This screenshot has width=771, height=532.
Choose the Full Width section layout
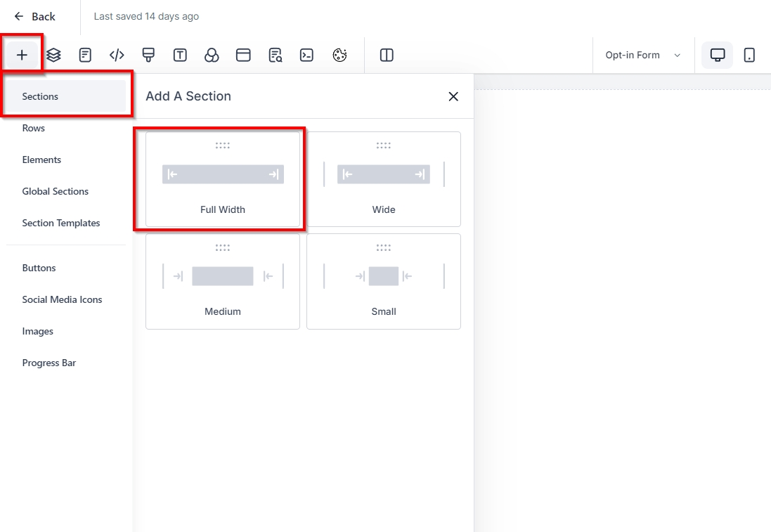(223, 179)
